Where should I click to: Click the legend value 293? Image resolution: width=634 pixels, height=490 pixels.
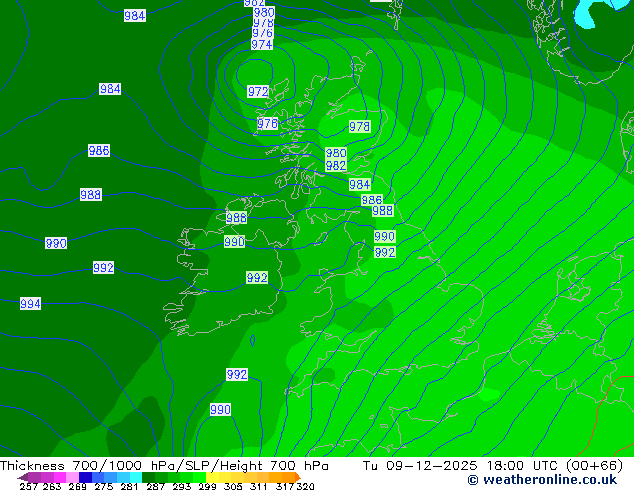point(182,486)
